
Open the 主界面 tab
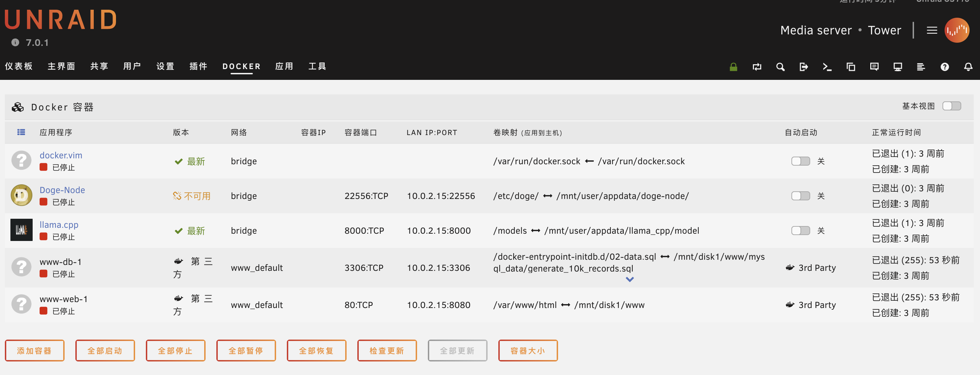point(61,66)
